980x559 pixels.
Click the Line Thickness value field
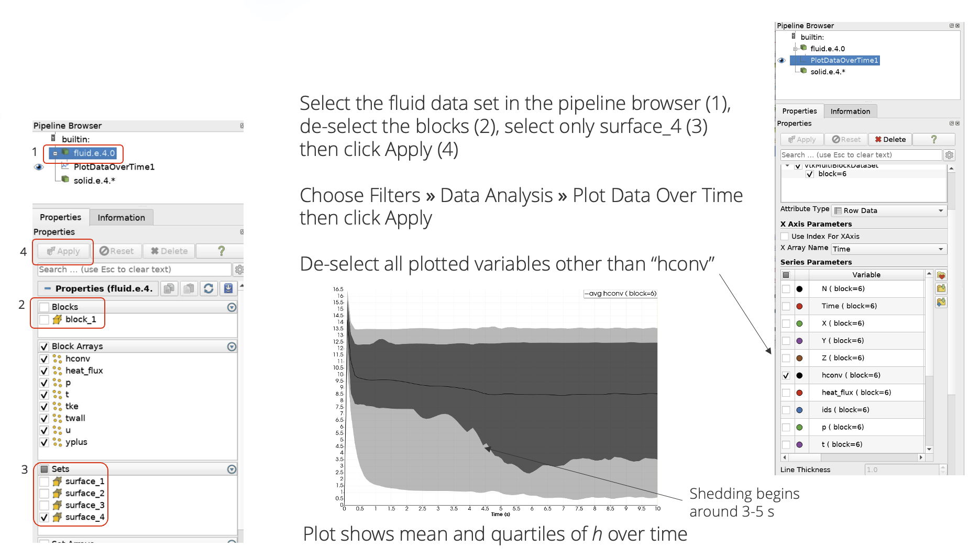pos(902,470)
